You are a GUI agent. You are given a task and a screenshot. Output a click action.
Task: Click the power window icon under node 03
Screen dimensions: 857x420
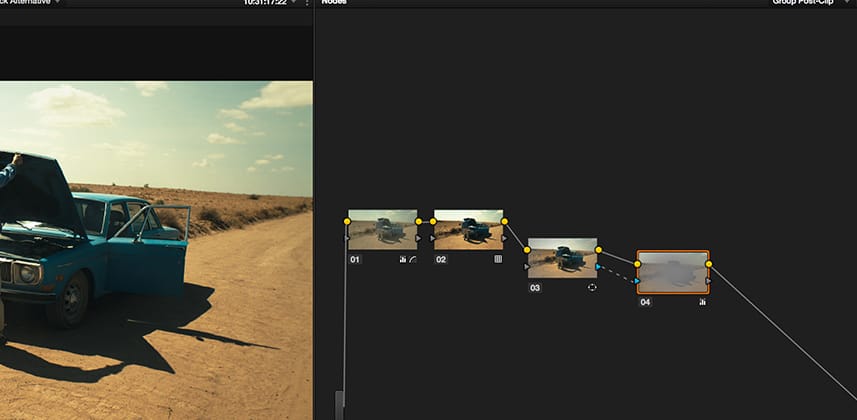coord(592,288)
